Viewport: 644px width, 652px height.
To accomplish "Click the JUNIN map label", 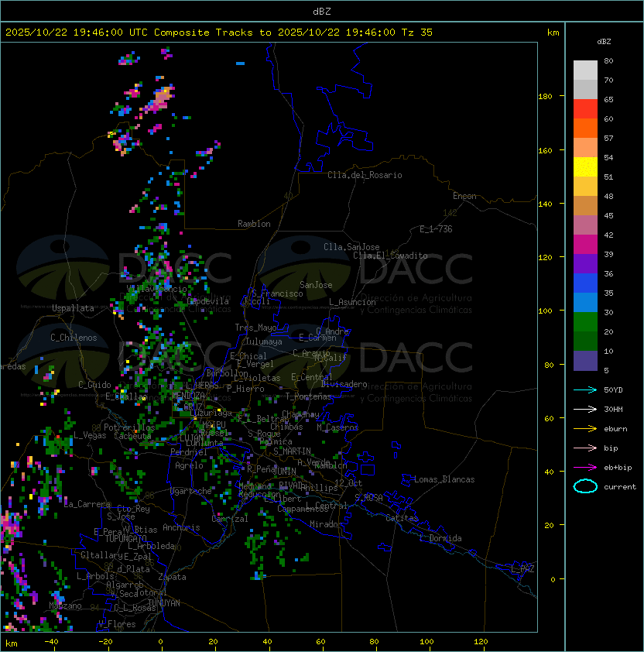I will pyautogui.click(x=284, y=471).
